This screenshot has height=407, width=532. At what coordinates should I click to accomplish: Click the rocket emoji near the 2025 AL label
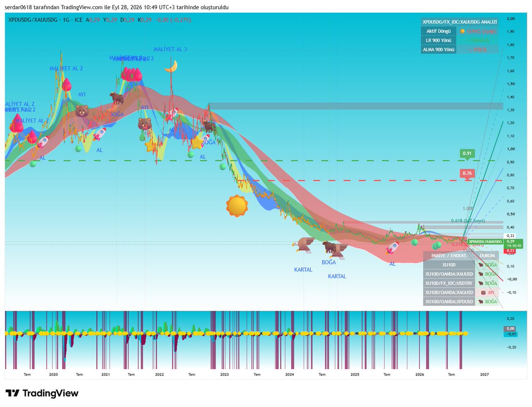(x=392, y=248)
